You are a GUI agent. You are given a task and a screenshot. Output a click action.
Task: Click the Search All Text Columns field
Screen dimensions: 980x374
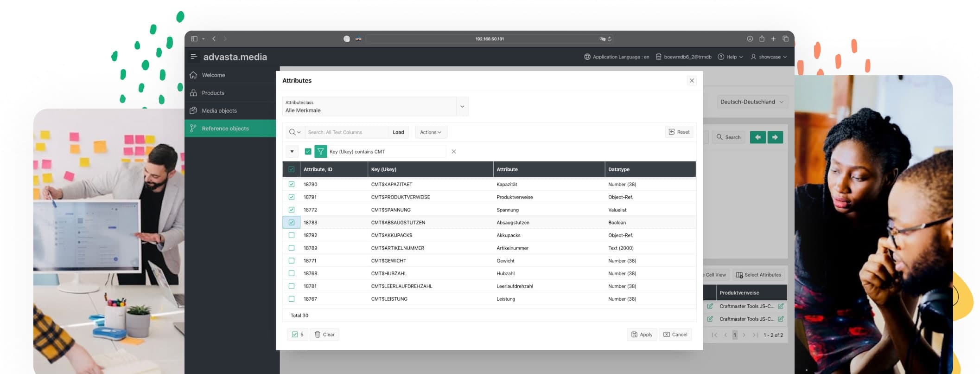coord(347,132)
